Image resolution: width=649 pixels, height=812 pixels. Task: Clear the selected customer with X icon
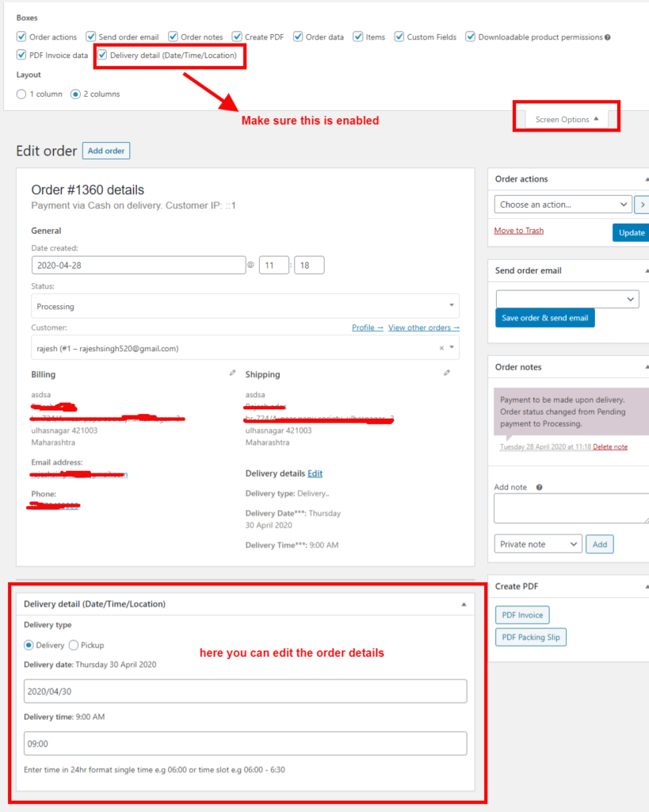(x=441, y=348)
